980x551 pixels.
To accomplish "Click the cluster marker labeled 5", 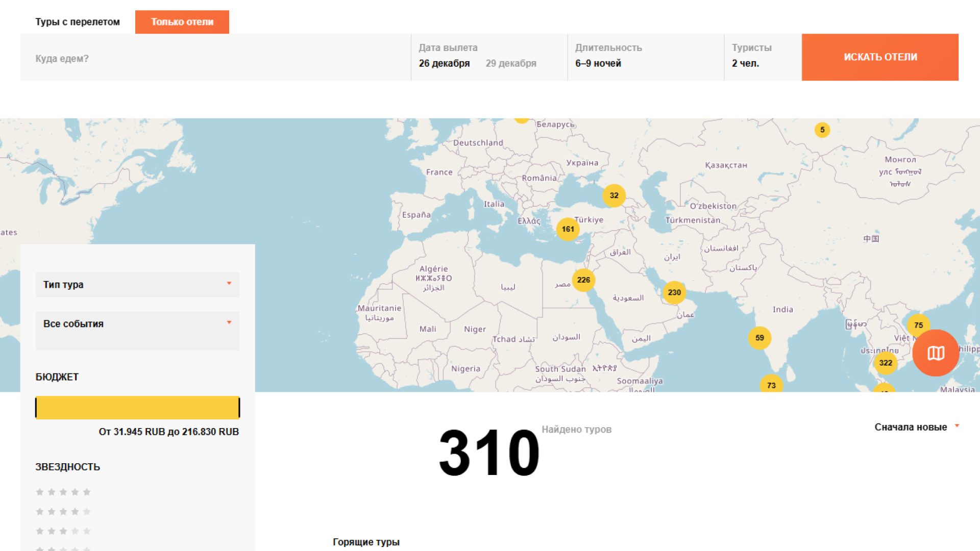I will (822, 130).
